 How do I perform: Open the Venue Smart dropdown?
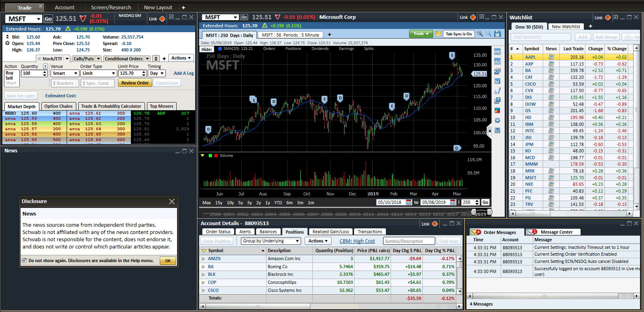pyautogui.click(x=65, y=73)
